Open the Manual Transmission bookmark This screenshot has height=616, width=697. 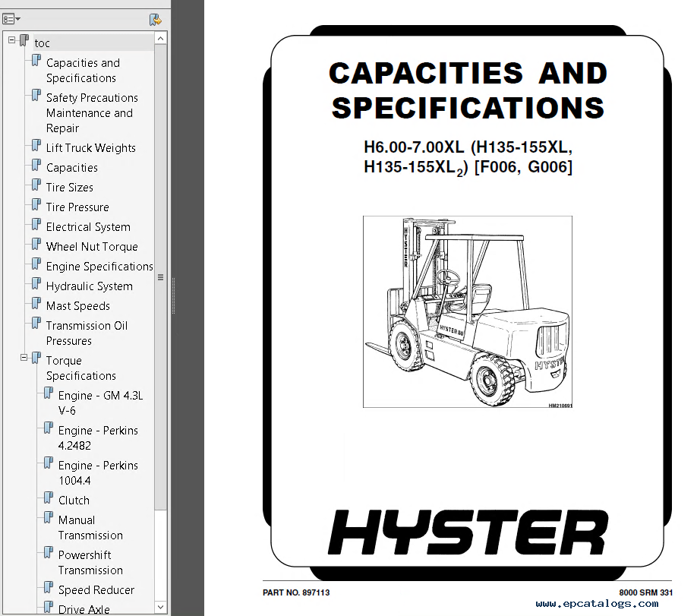(90, 527)
